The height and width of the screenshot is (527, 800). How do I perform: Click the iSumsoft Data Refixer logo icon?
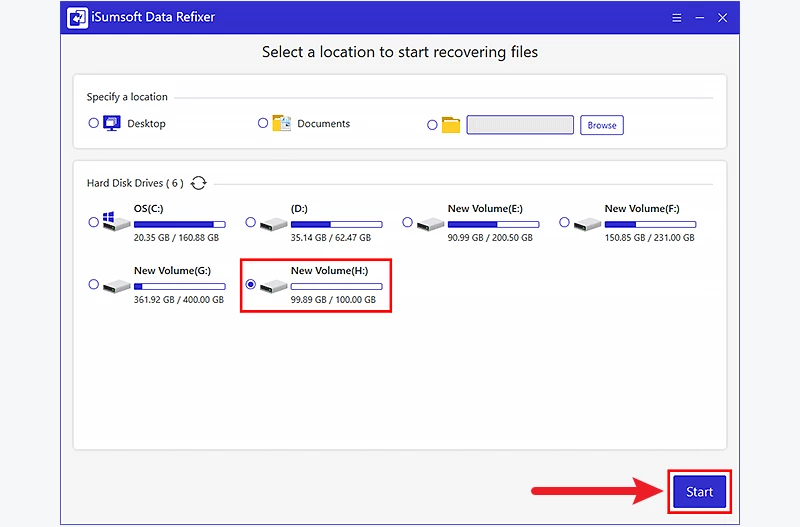tap(75, 18)
